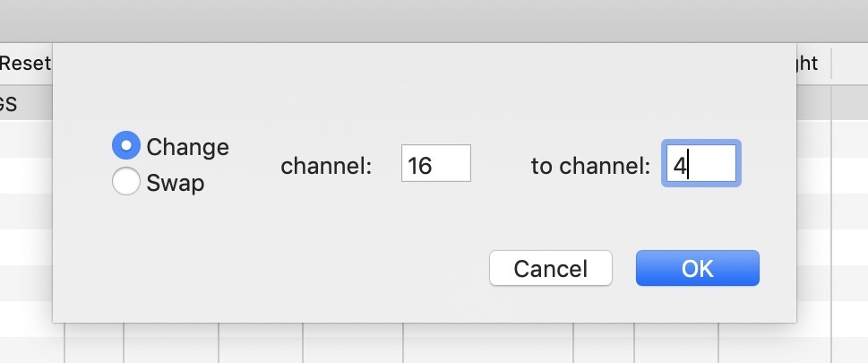Click the blank column header right of "ght"
The width and height of the screenshot is (868, 363).
[x=848, y=64]
